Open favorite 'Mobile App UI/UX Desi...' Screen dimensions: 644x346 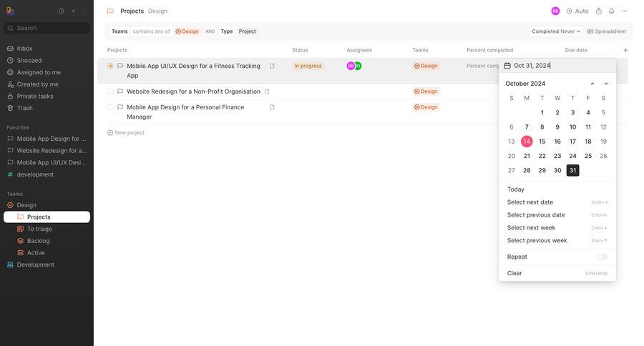tap(47, 162)
